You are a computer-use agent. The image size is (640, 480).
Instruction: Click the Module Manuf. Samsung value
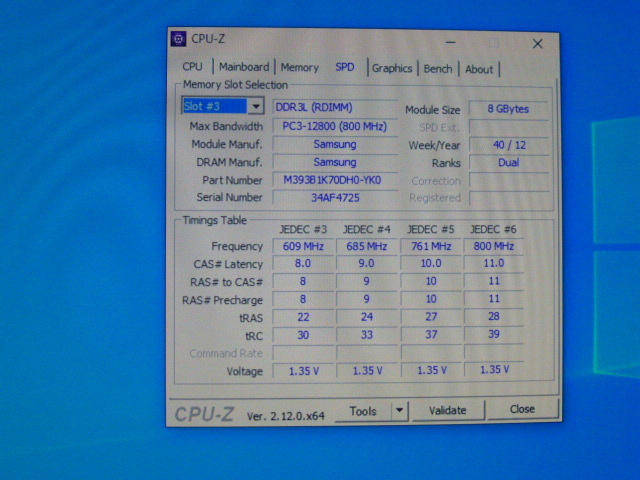(335, 144)
